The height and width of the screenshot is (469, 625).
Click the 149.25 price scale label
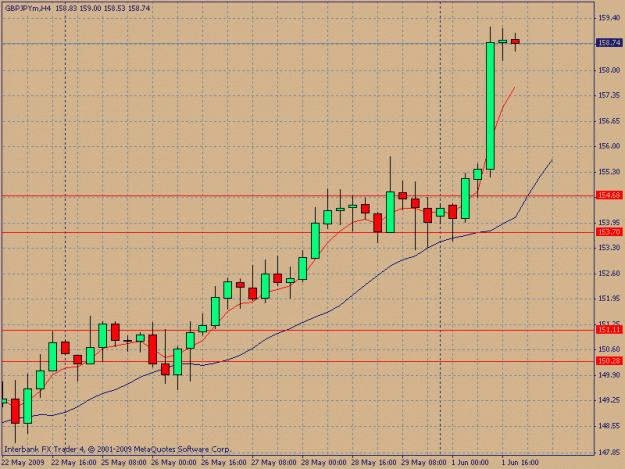pos(609,400)
